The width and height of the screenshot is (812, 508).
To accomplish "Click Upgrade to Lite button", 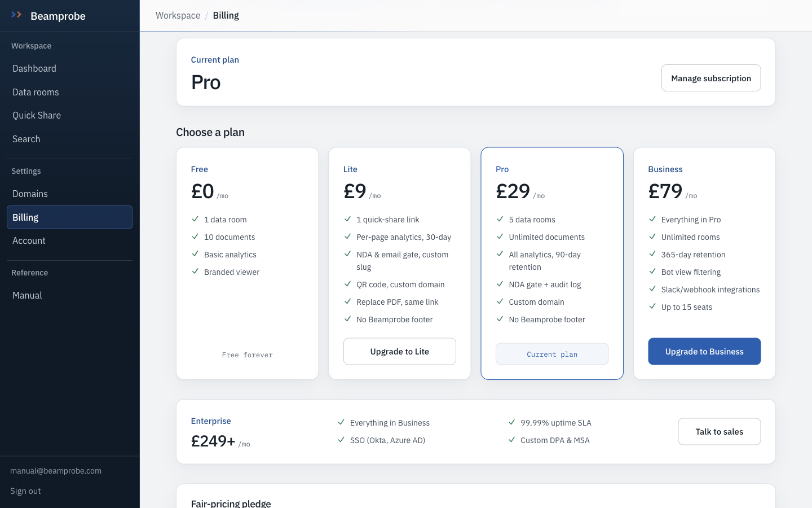I will click(x=400, y=351).
